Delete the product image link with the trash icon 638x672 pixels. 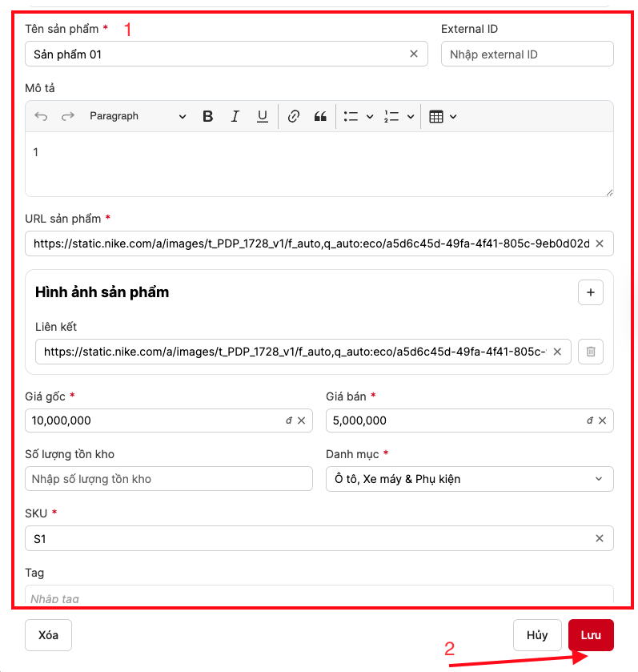click(591, 352)
